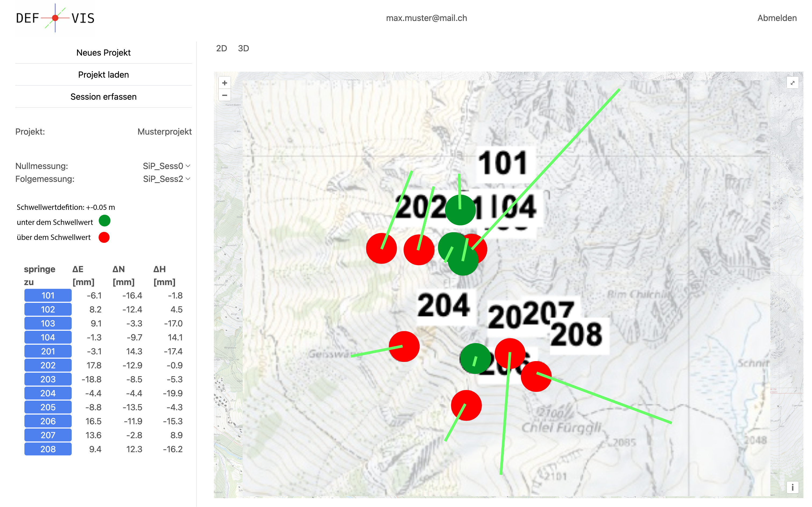Open Neues Projekt
812x507 pixels.
point(104,53)
